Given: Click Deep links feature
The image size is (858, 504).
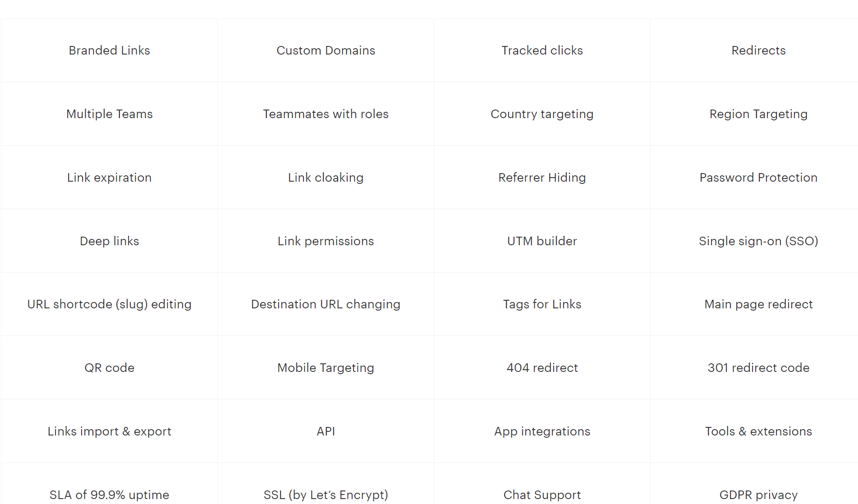Looking at the screenshot, I should (109, 241).
